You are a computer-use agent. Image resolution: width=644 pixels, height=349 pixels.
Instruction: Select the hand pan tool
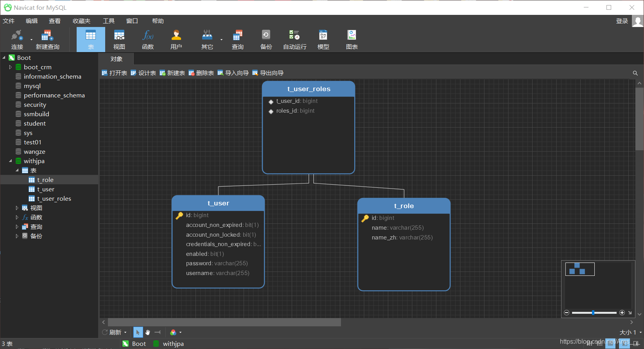148,332
